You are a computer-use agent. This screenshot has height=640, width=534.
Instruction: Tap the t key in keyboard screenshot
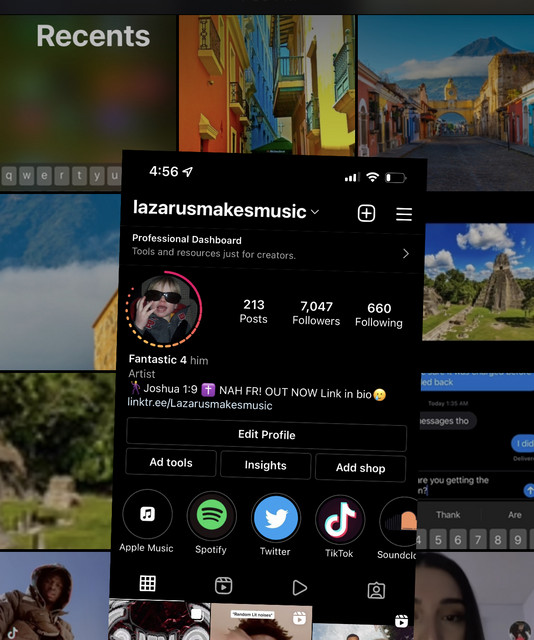tap(79, 176)
